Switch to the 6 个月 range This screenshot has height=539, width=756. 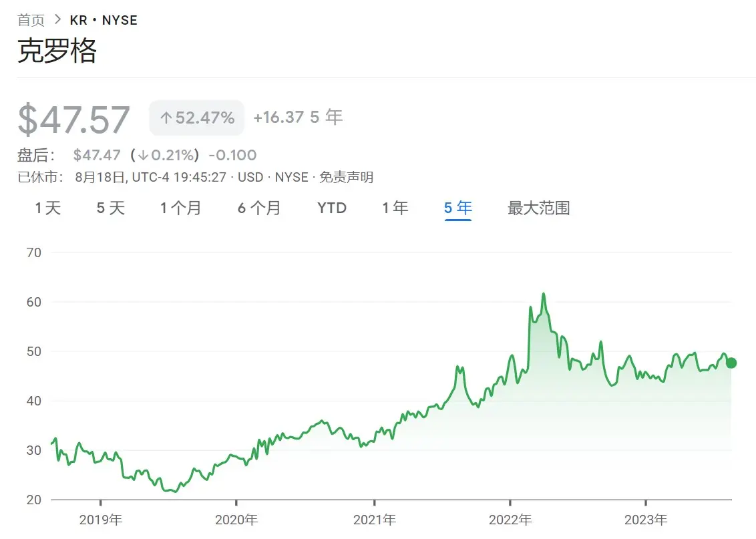pyautogui.click(x=259, y=208)
